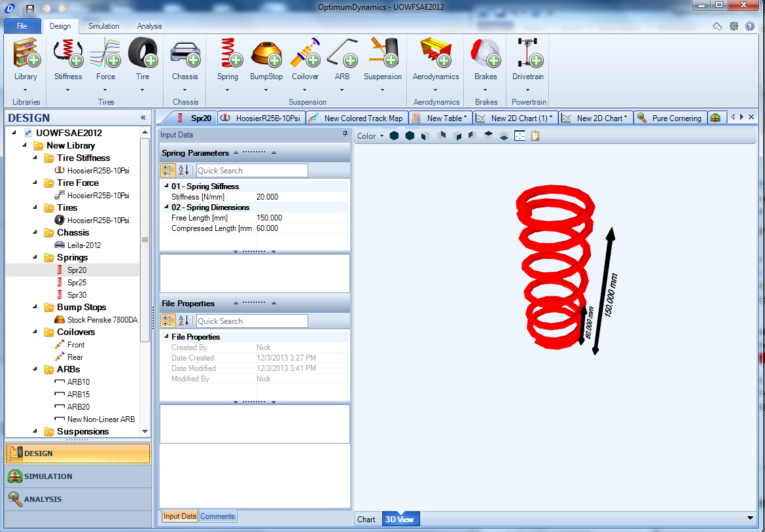The width and height of the screenshot is (765, 532).
Task: Click the BumpStop ribbon icon
Action: tap(266, 54)
